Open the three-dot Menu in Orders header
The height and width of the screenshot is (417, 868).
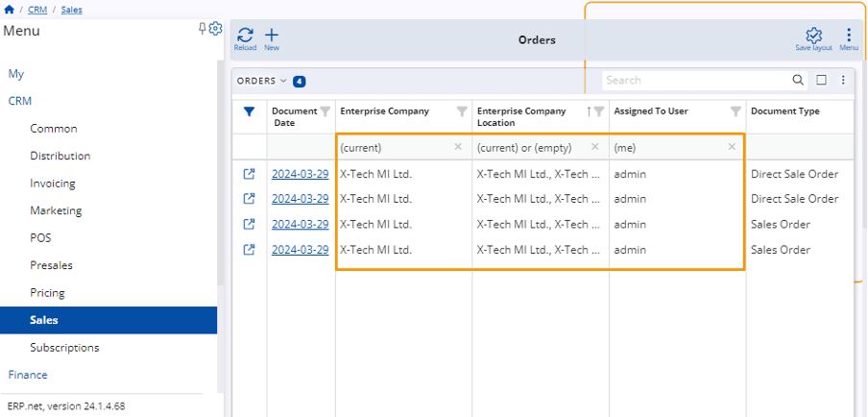[x=849, y=39]
